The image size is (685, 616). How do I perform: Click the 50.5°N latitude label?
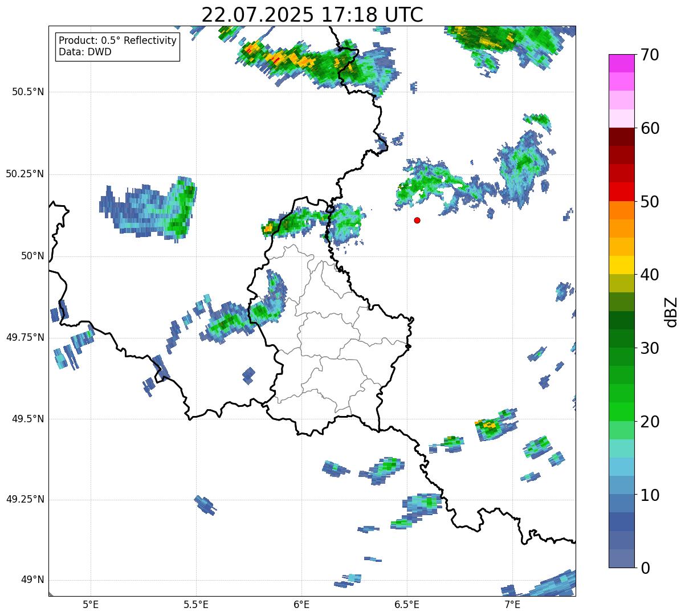pos(29,92)
